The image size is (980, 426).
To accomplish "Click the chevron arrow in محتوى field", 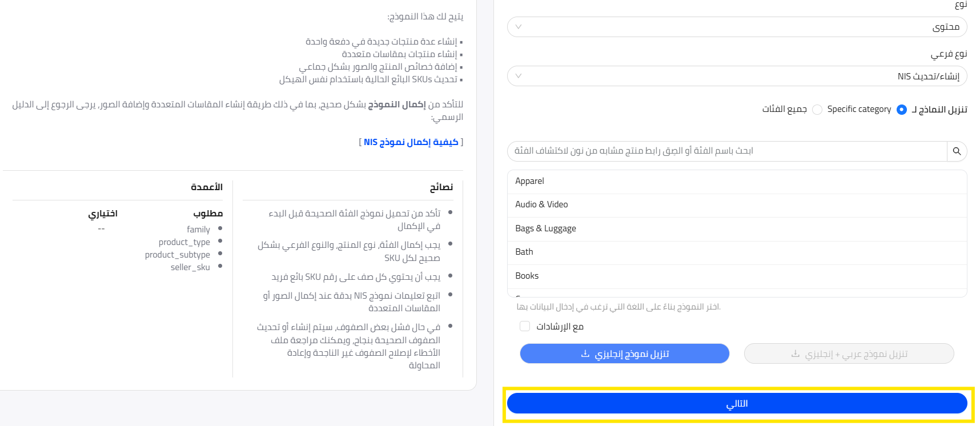I will [x=519, y=27].
